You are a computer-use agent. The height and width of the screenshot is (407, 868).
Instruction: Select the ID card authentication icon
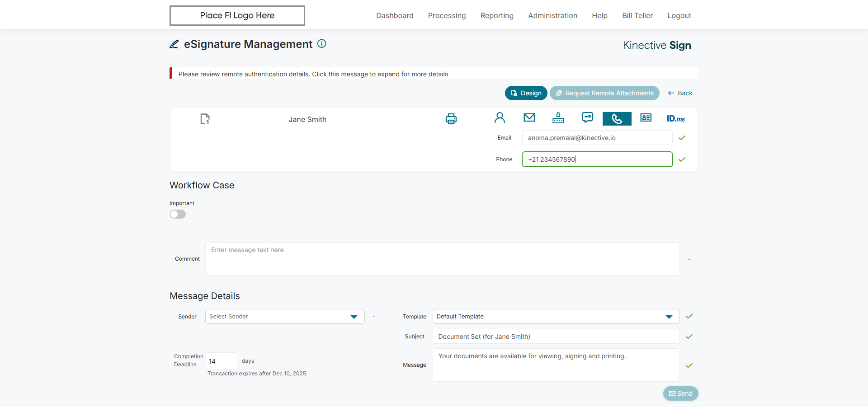click(646, 118)
